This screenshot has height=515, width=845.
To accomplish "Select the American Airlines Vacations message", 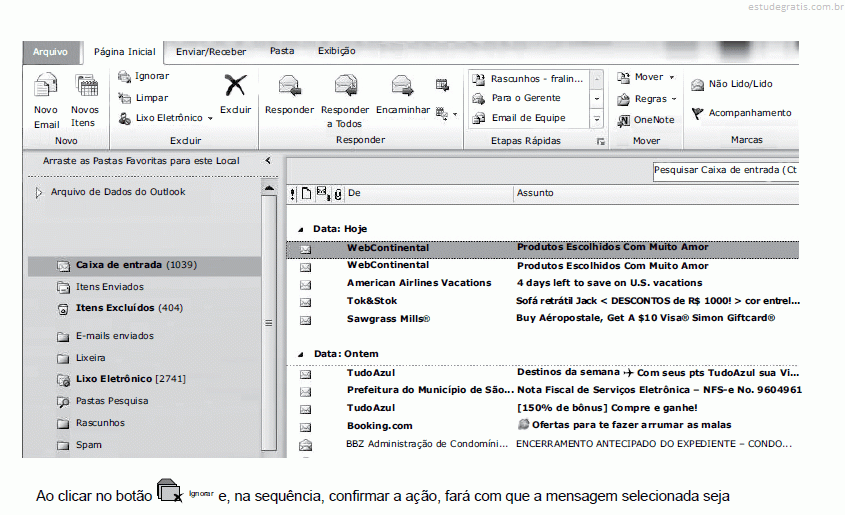I will click(x=543, y=283).
